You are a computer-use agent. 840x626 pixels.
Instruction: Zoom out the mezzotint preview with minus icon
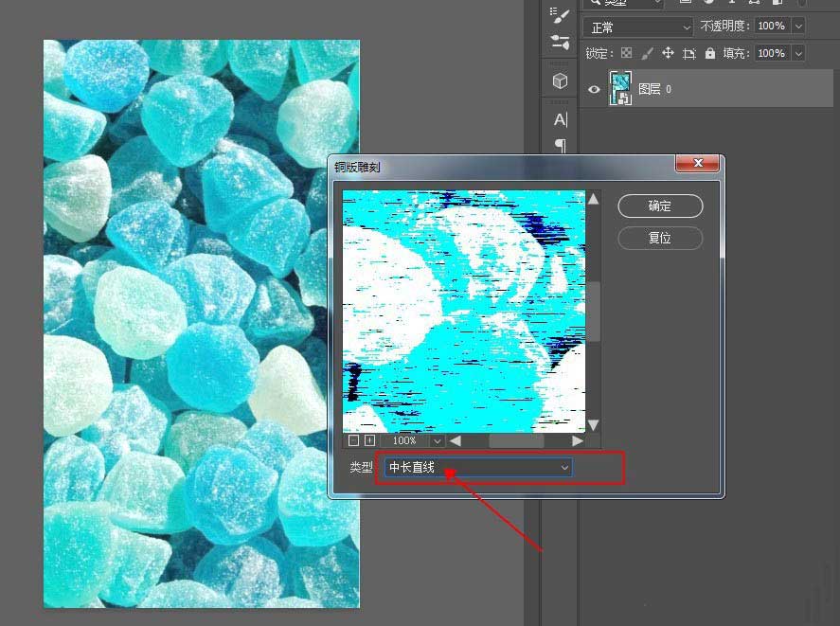click(x=353, y=440)
